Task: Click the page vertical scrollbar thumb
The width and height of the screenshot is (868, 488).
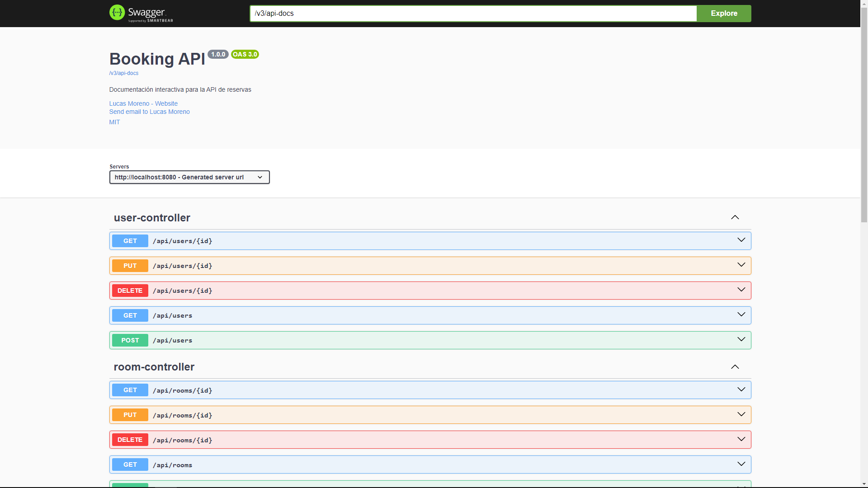Action: tap(864, 113)
